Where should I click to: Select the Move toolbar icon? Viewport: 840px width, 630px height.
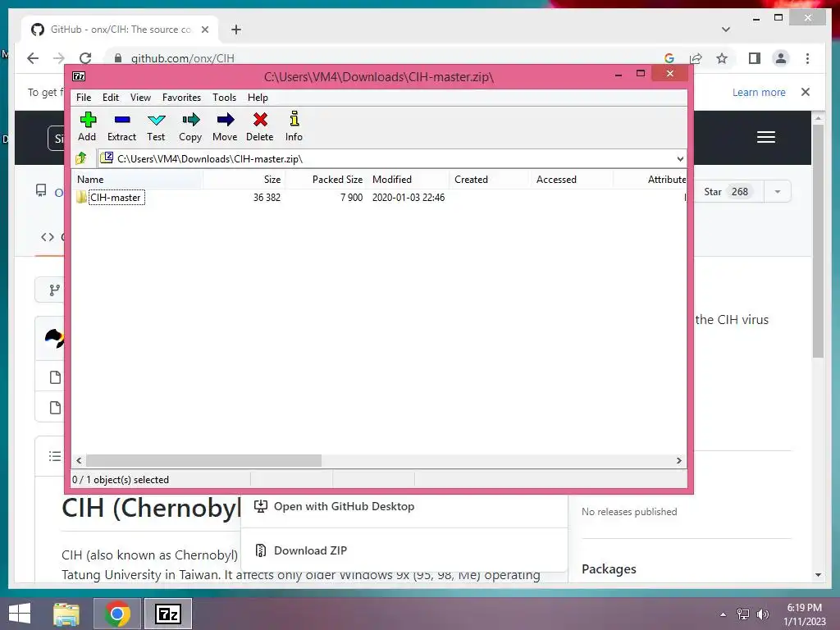pyautogui.click(x=225, y=126)
